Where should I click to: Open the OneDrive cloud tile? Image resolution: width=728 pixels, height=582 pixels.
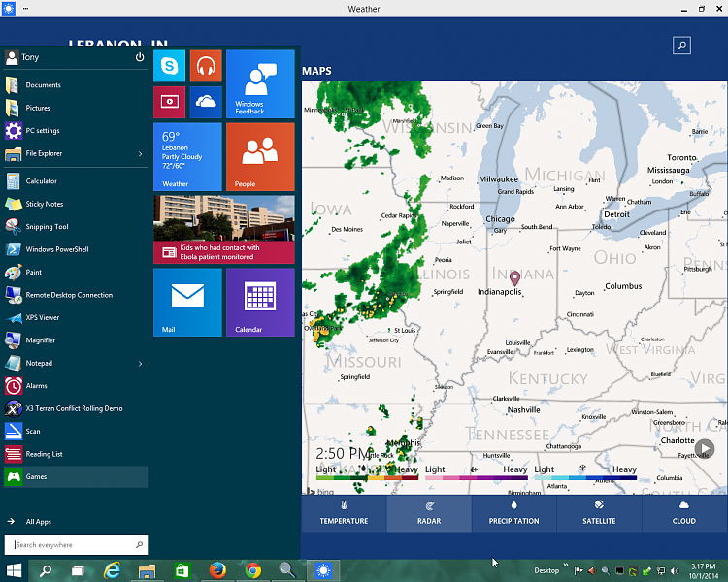coord(206,102)
